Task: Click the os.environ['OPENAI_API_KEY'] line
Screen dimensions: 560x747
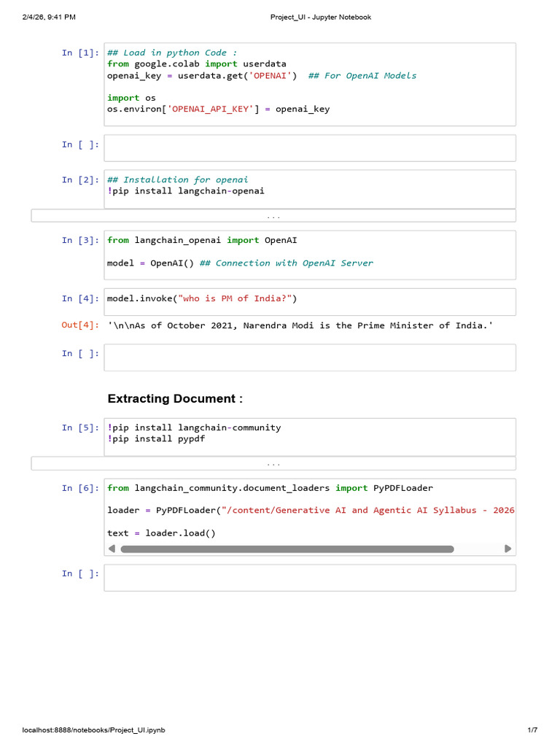Action: coord(218,109)
